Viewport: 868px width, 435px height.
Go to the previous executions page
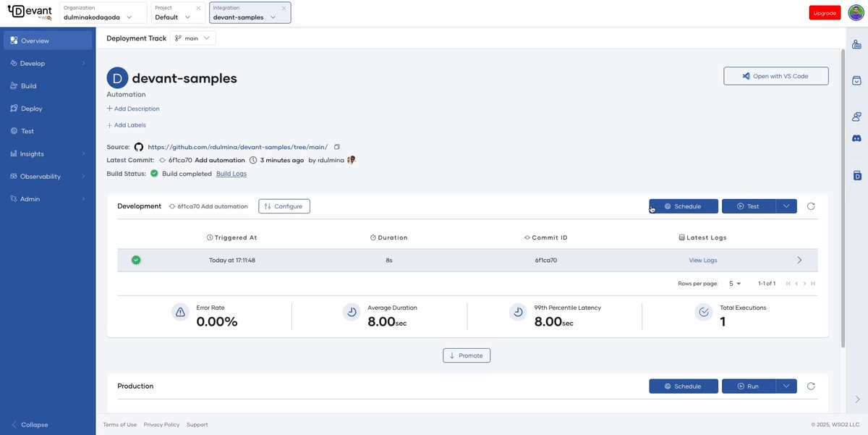(x=796, y=284)
